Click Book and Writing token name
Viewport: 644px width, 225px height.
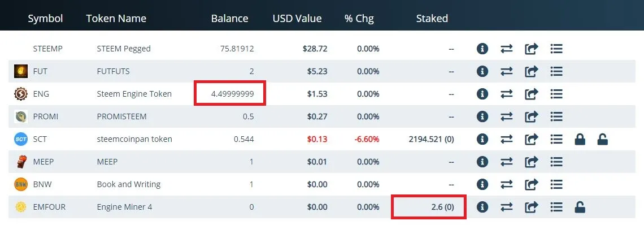click(x=129, y=184)
